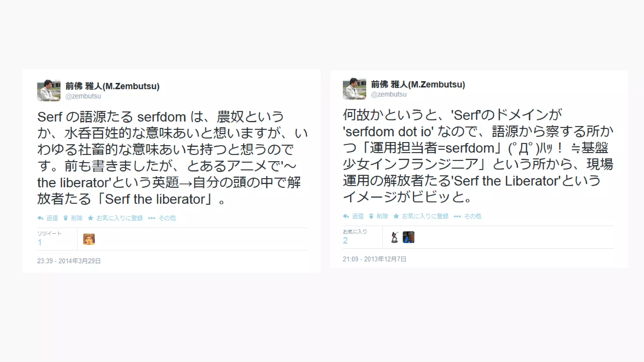644x362 pixels.
Task: Open @zembutsu handle on right tweet
Action: pyautogui.click(x=389, y=94)
